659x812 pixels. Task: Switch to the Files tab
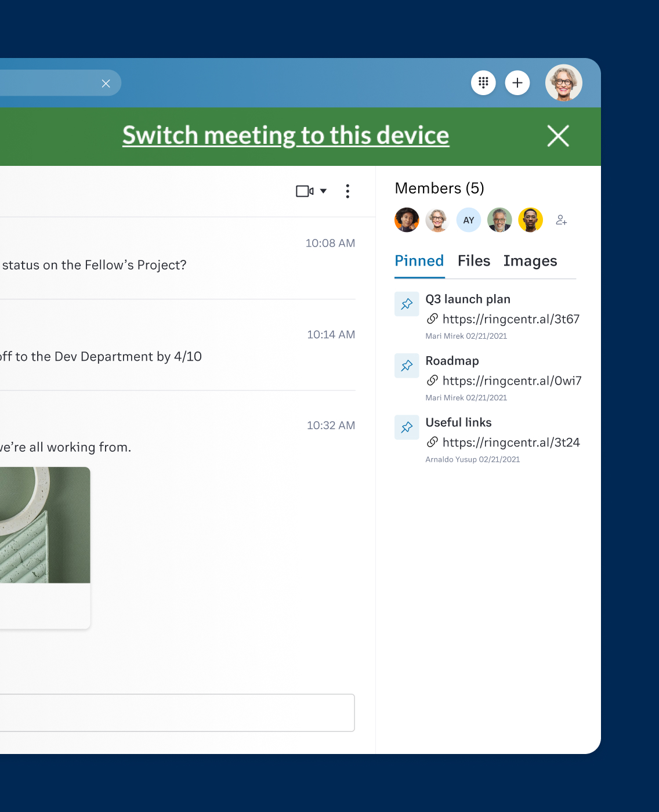point(473,261)
